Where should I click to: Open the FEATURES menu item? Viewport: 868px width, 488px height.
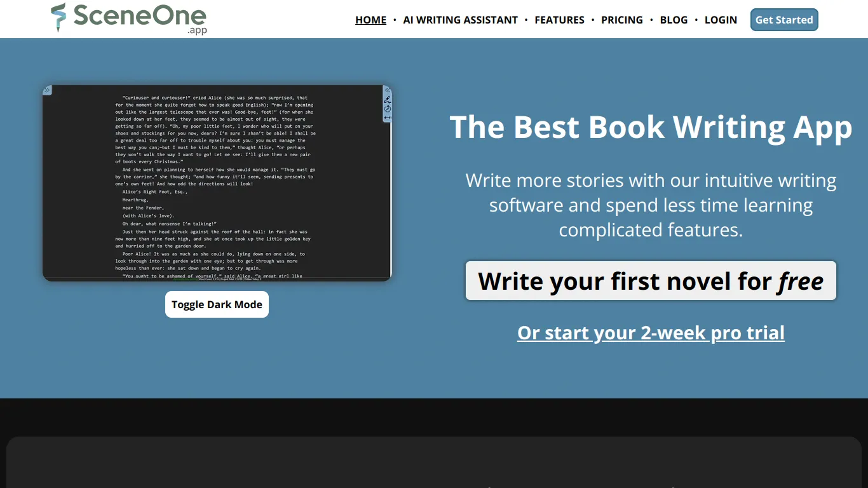(560, 20)
